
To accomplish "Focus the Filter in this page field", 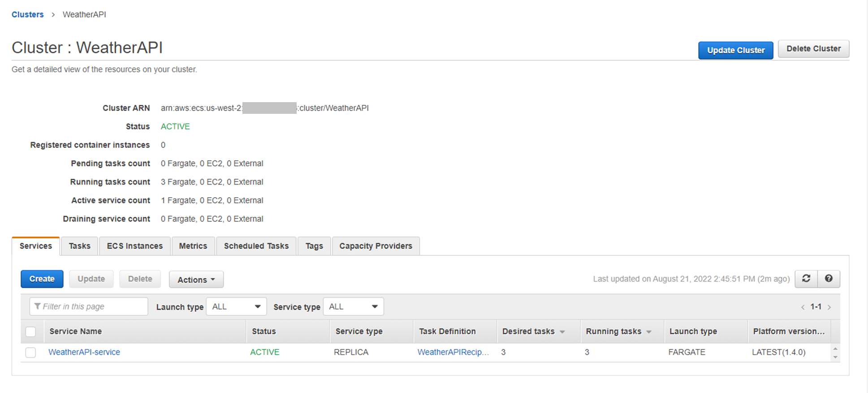I will 89,307.
